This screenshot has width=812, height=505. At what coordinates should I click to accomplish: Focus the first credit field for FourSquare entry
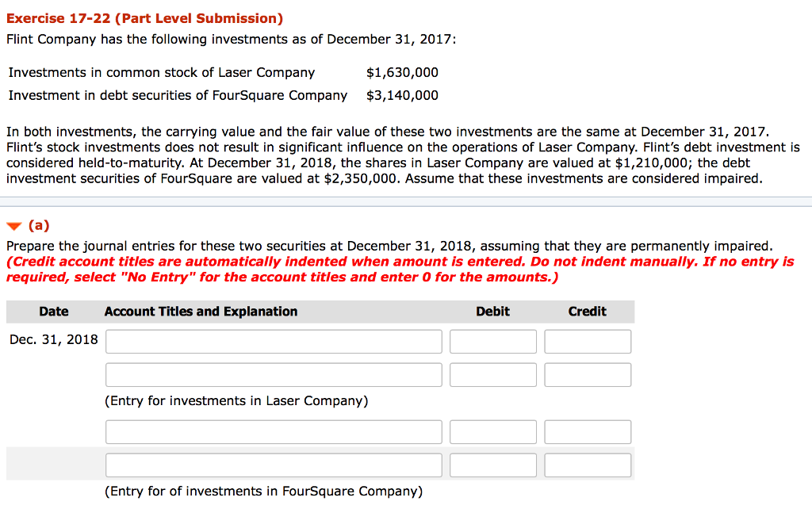coord(588,432)
